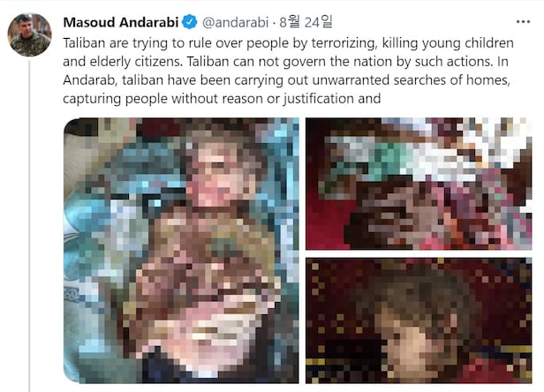This screenshot has width=544, height=392.
Task: Open the large left pixelated photo
Action: tap(181, 251)
